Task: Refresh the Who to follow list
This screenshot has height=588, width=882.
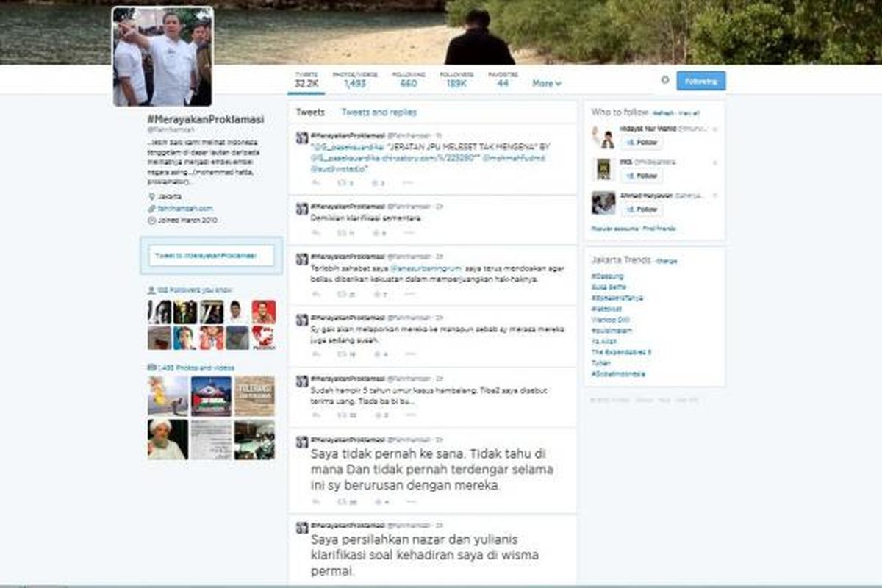Action: [x=663, y=113]
